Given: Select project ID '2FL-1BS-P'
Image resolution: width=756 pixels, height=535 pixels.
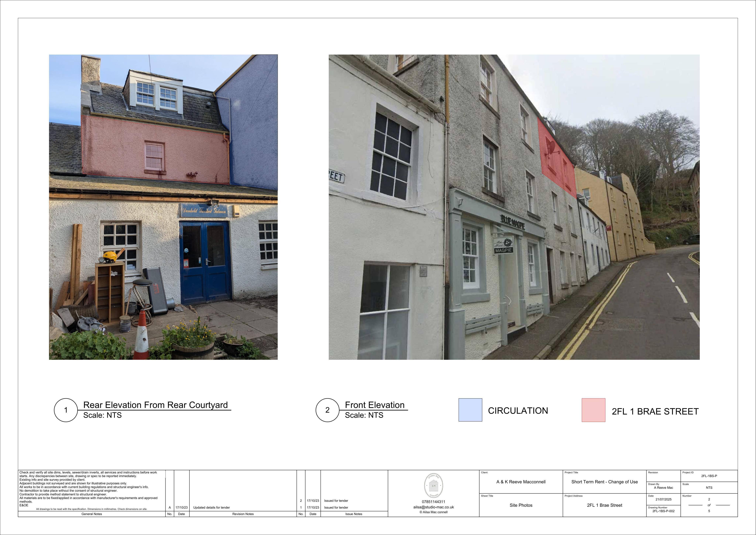Looking at the screenshot, I should click(x=709, y=476).
